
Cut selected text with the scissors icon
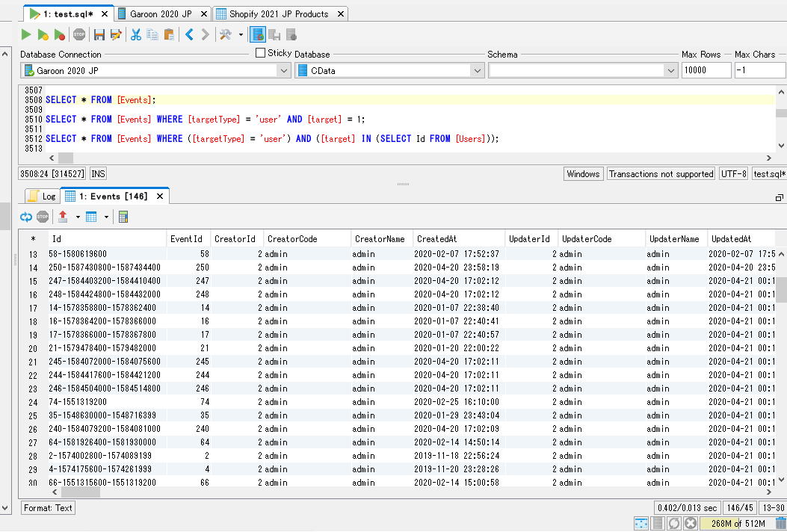(136, 34)
